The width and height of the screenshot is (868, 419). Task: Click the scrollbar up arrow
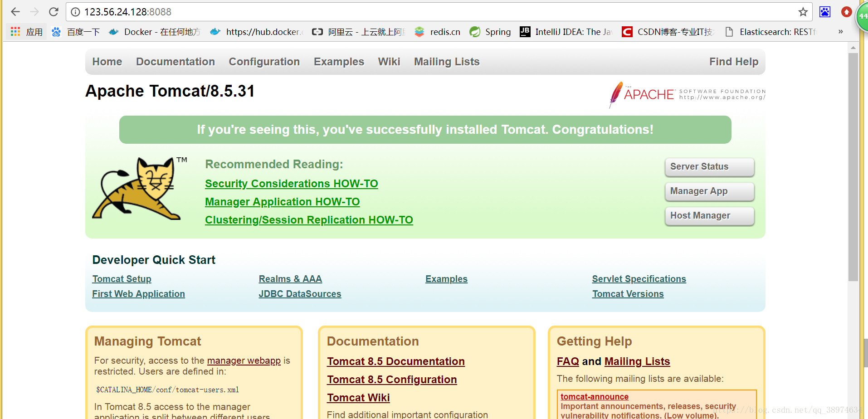coord(853,47)
